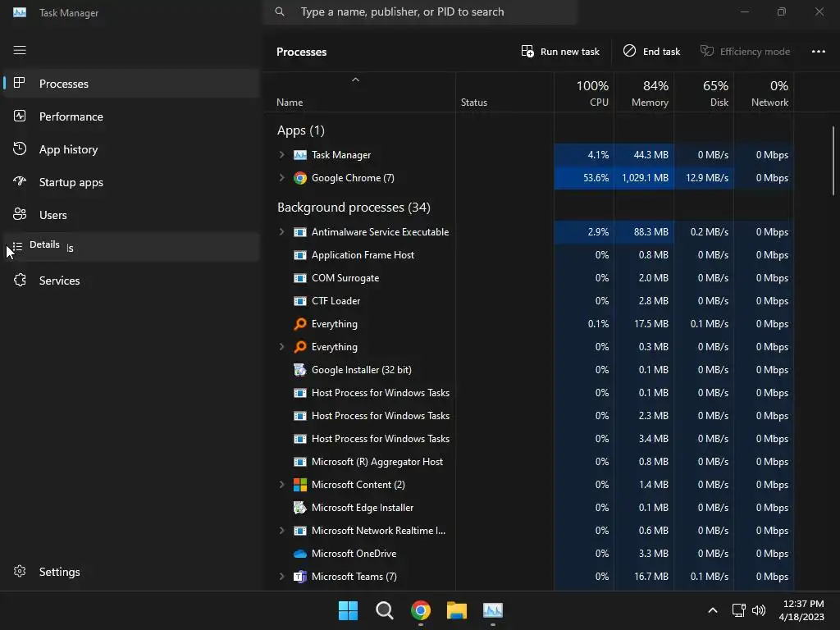The image size is (840, 630).
Task: Click the Task Manager process icon
Action: point(300,155)
